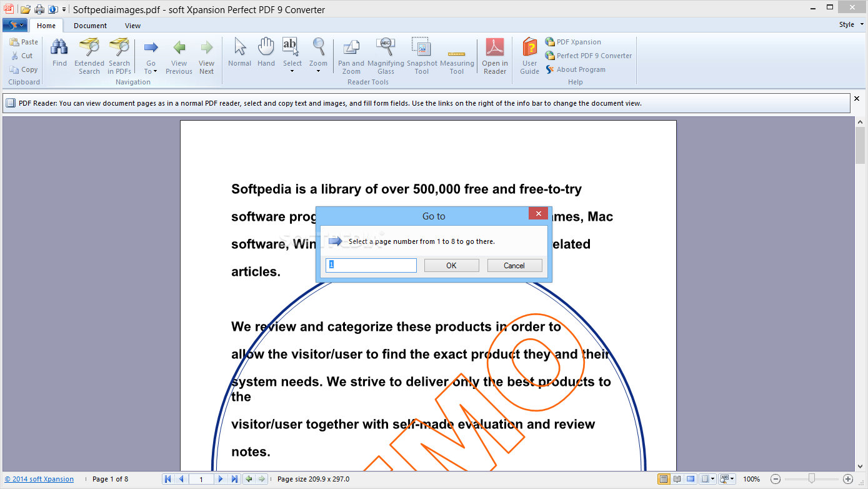Click the vertical scrollbar thumb
868x489 pixels.
tap(861, 144)
